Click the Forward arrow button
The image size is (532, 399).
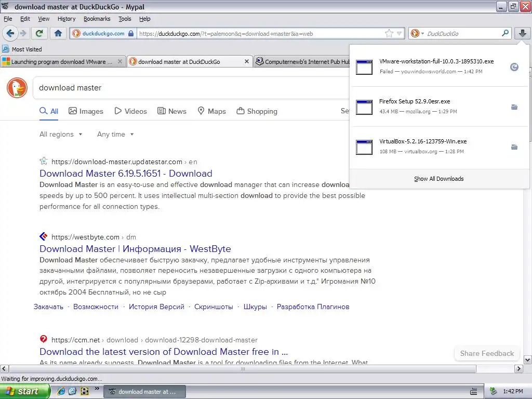click(x=23, y=33)
